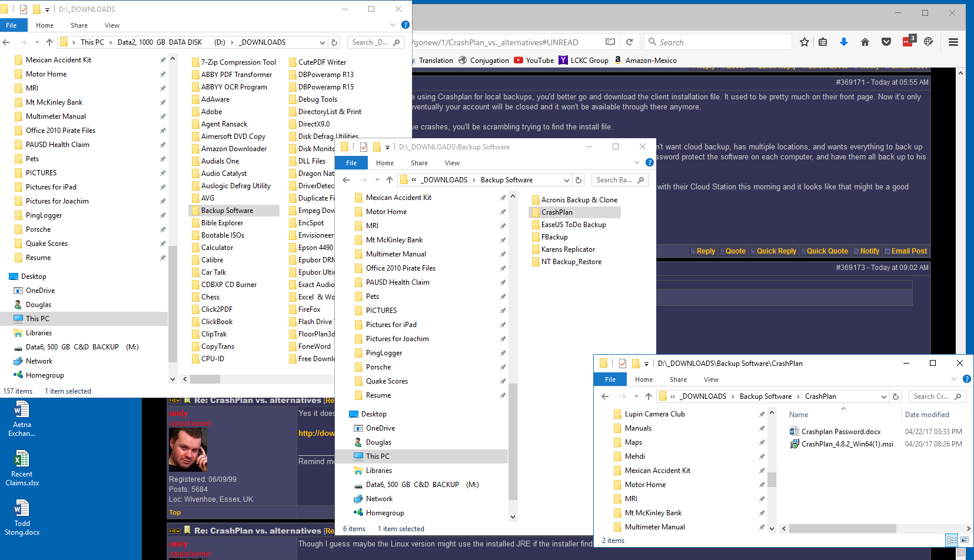This screenshot has width=974, height=560.
Task: Open File tab in _DOWNLOADS window
Action: click(x=11, y=25)
